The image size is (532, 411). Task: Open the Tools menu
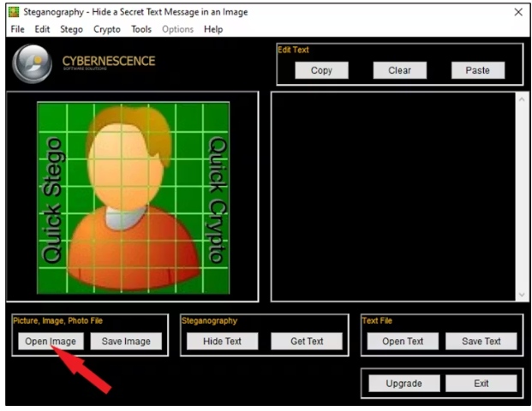[x=141, y=29]
